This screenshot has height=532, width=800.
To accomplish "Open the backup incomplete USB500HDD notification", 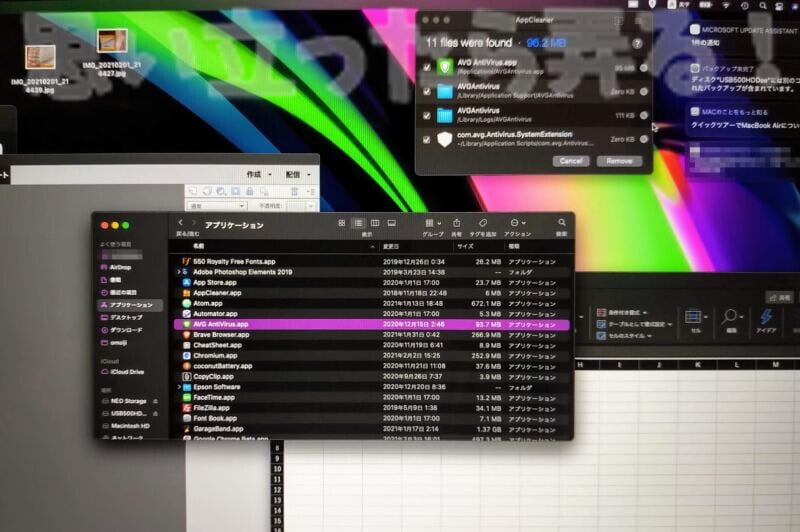I will (x=743, y=78).
